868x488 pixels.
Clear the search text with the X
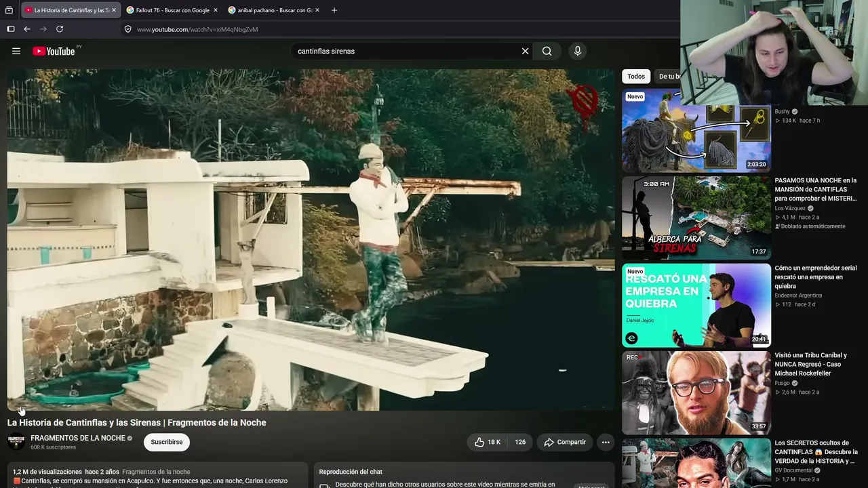[525, 51]
